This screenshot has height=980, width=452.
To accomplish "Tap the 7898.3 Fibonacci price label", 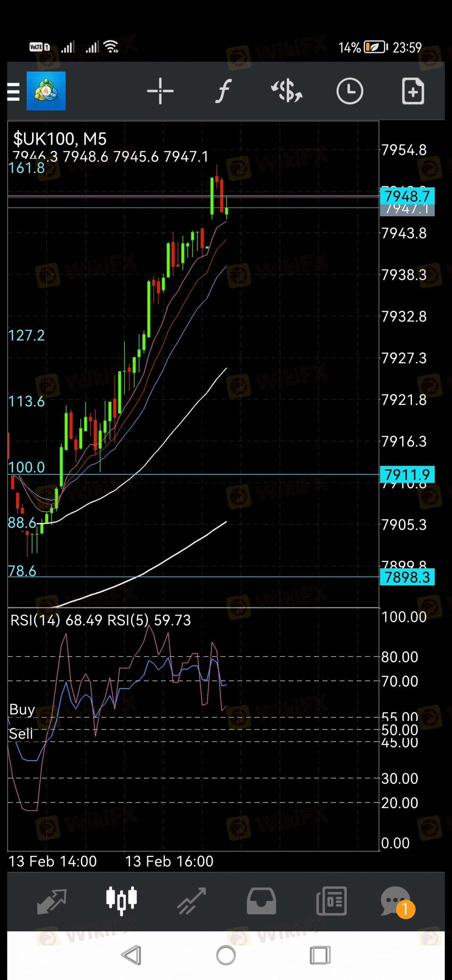I will [407, 577].
